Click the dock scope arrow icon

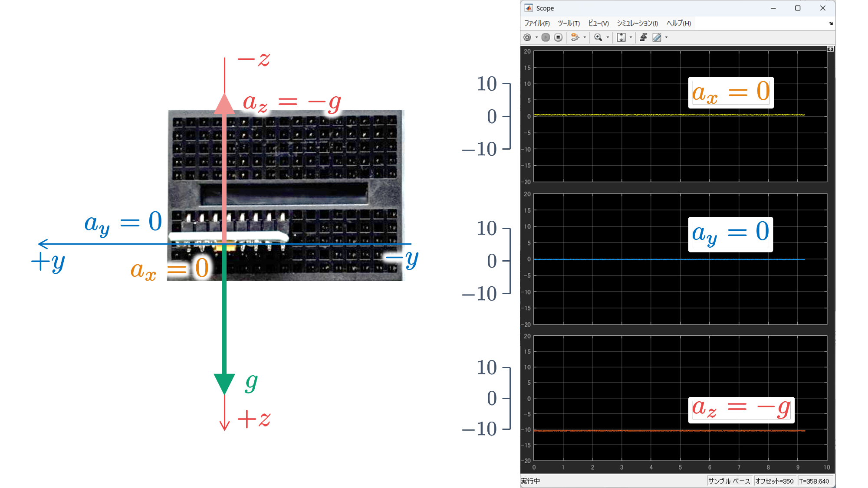tap(831, 23)
